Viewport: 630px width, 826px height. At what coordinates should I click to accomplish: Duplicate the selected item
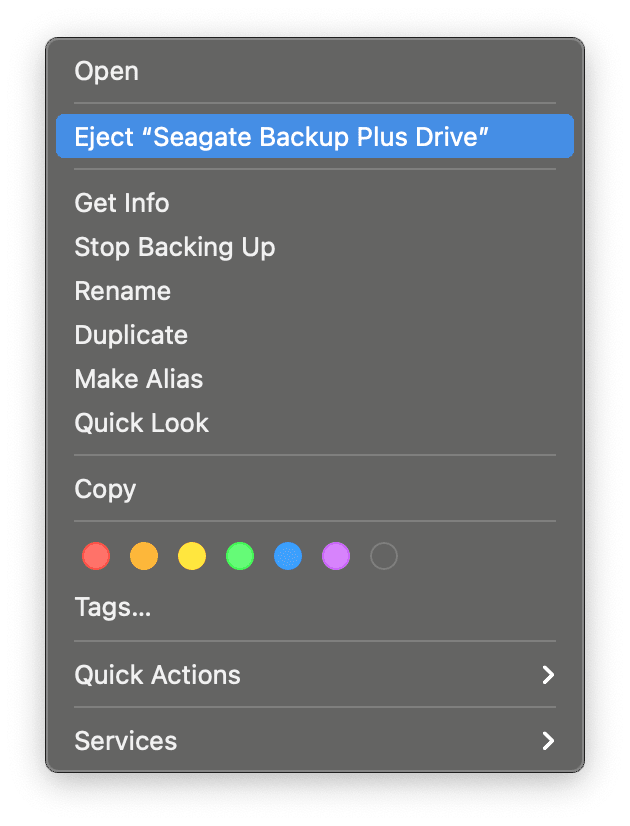pos(131,335)
